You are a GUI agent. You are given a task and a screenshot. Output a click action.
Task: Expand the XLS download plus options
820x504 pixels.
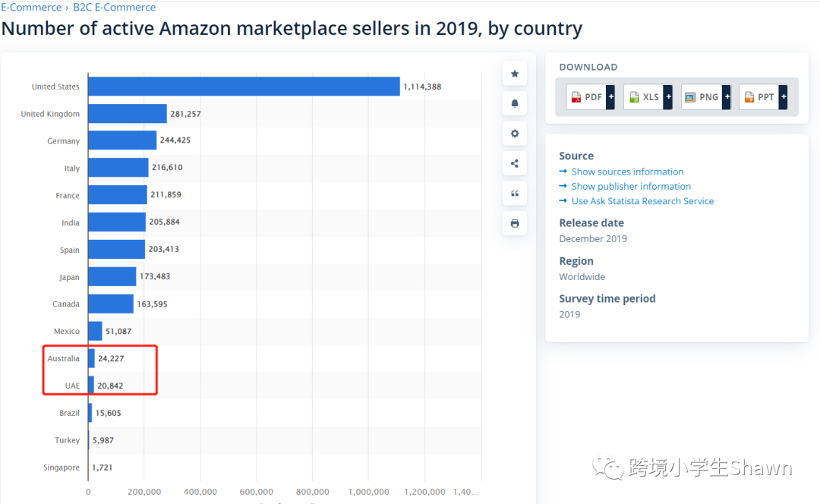click(668, 97)
